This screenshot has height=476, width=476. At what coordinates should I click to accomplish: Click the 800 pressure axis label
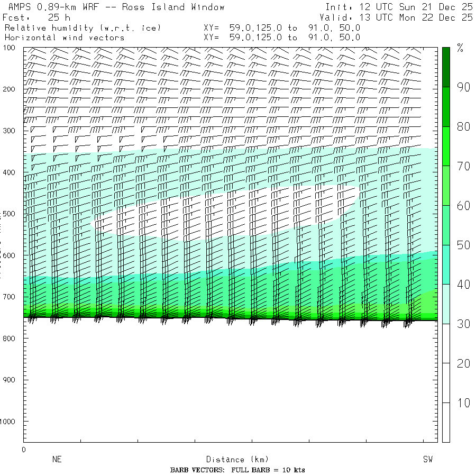[x=9, y=338]
